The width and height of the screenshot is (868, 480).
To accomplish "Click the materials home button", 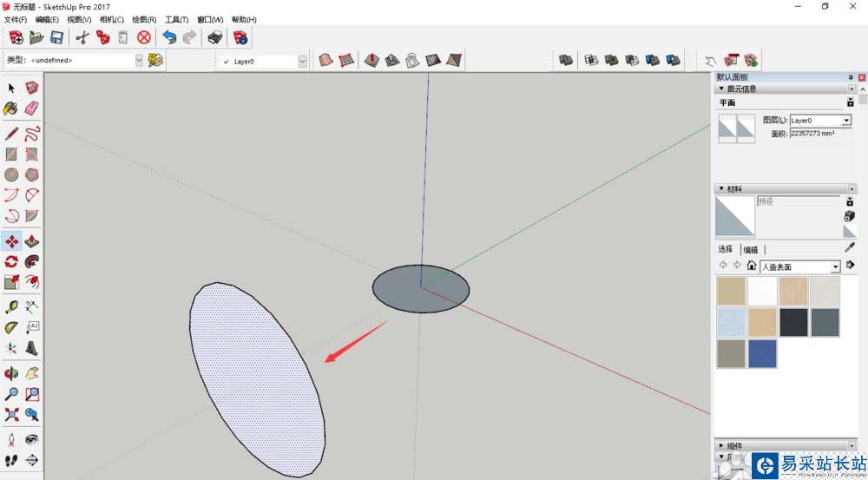I will point(751,266).
